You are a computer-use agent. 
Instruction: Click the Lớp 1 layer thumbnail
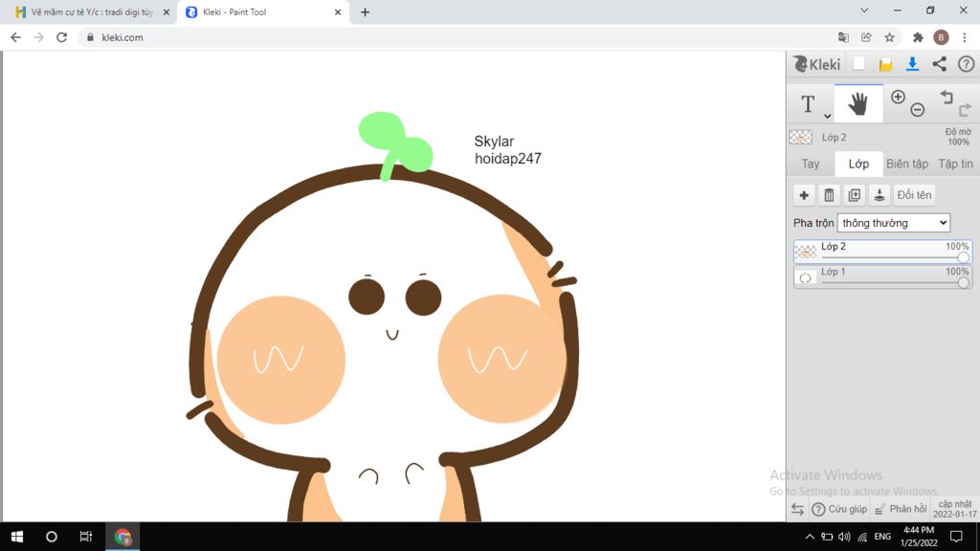[x=806, y=277]
